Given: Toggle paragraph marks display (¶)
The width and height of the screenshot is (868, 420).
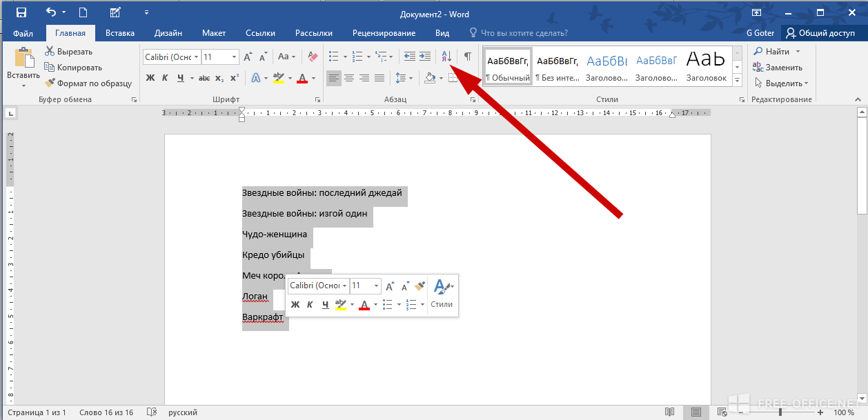Looking at the screenshot, I should coord(467,57).
